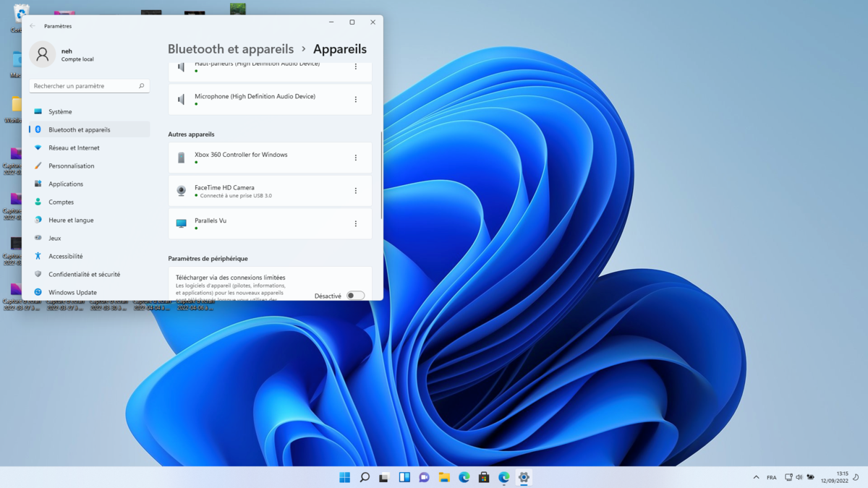Open Task View from the taskbar

[384, 477]
